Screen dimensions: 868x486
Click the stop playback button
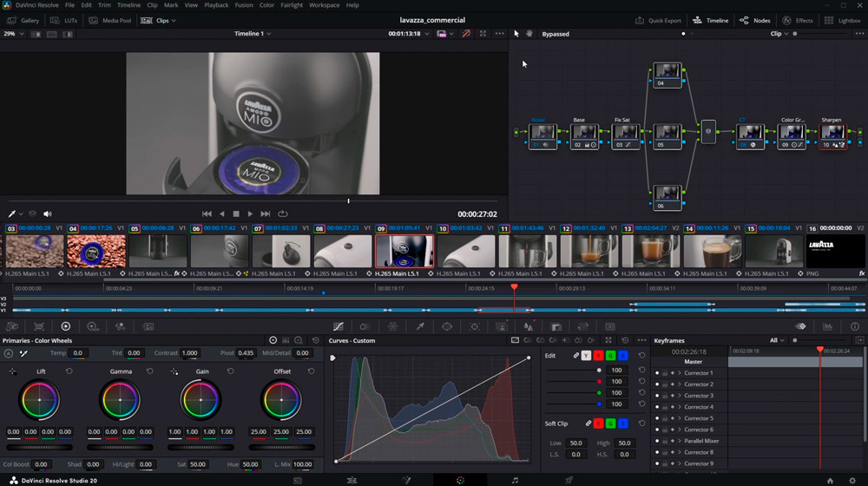coord(236,213)
